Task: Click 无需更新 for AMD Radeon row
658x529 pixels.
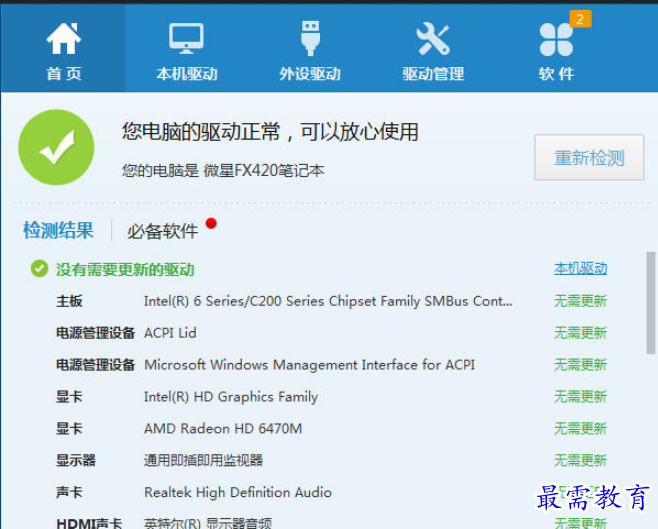Action: pyautogui.click(x=580, y=428)
